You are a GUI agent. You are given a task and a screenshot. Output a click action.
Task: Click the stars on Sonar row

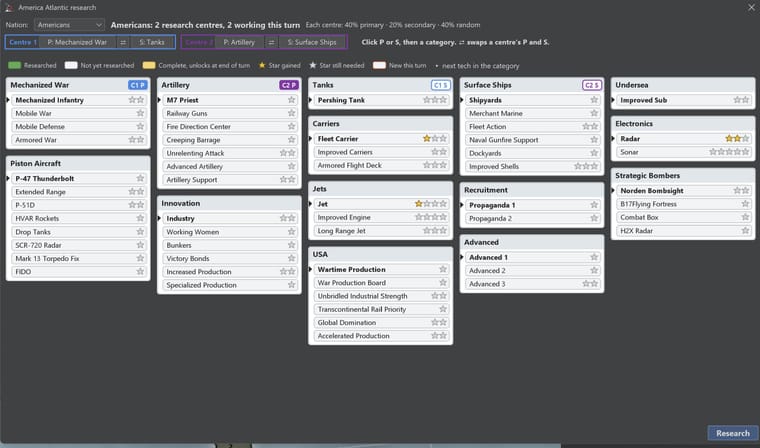pyautogui.click(x=729, y=152)
